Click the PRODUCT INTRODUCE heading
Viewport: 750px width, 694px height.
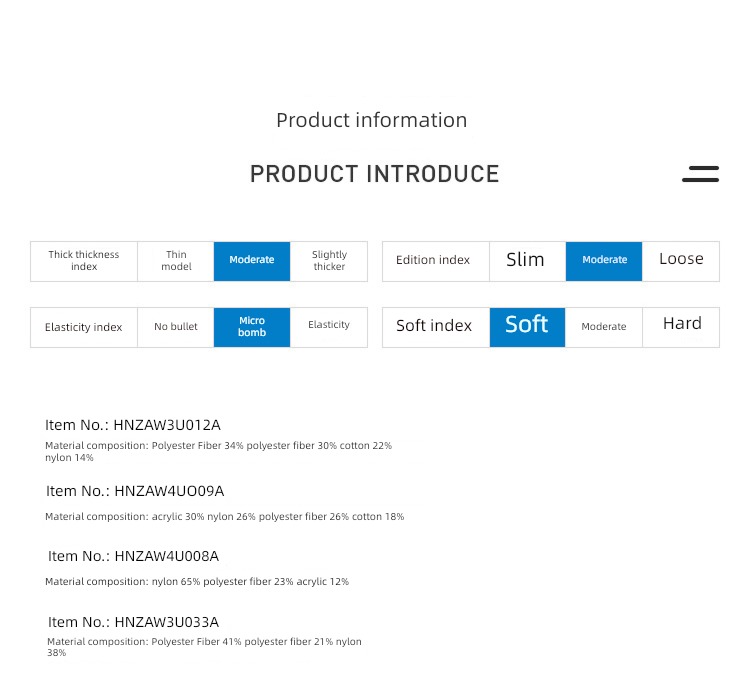click(375, 174)
